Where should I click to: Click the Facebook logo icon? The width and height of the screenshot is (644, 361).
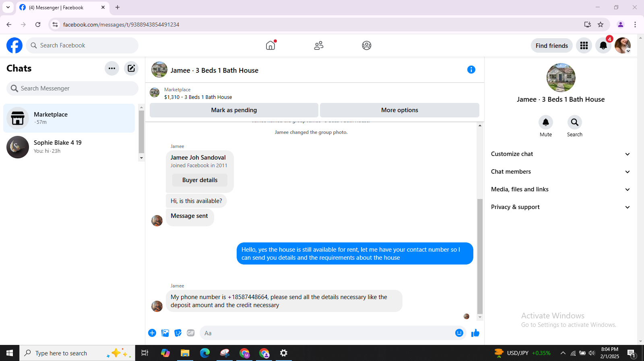(14, 45)
